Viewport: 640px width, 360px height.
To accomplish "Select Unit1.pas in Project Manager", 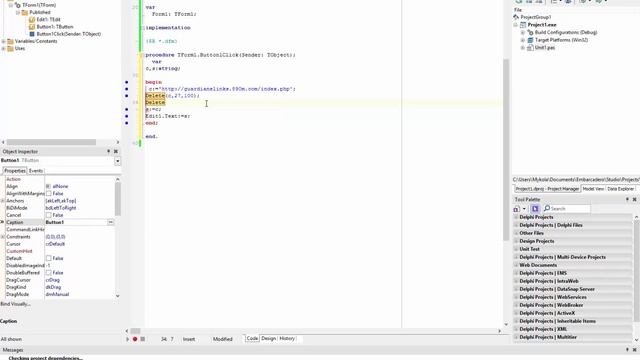I will 544,48.
